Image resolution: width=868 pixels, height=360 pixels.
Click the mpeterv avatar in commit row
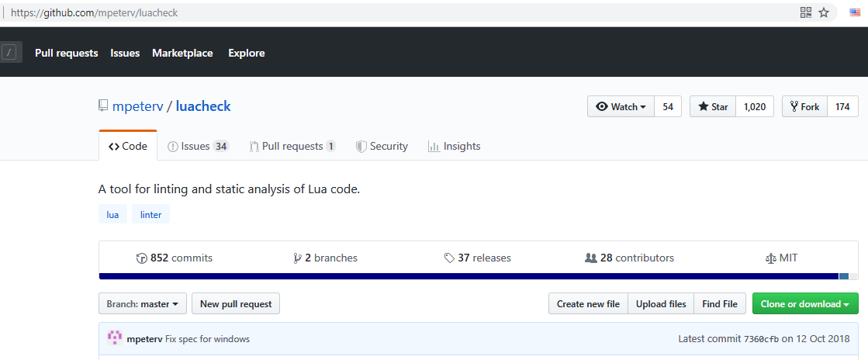click(115, 338)
